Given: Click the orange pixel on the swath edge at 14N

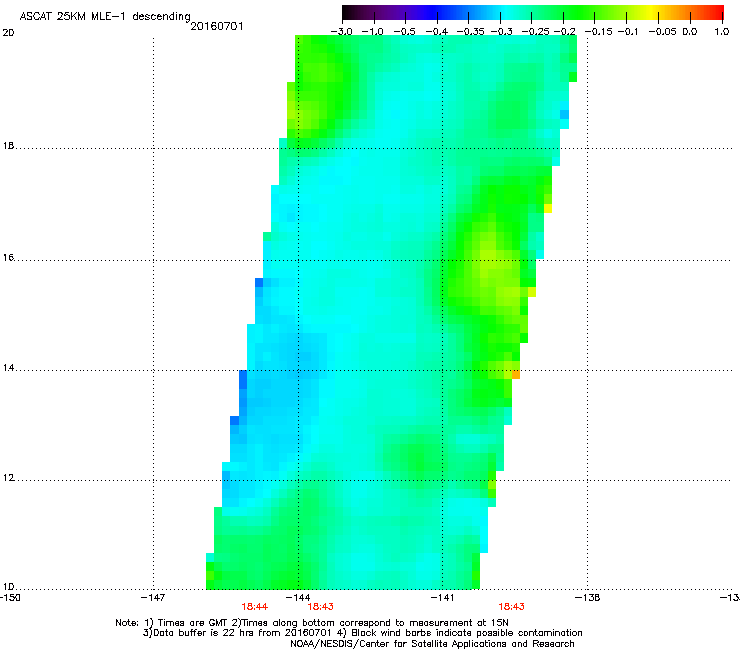Looking at the screenshot, I should 516,375.
